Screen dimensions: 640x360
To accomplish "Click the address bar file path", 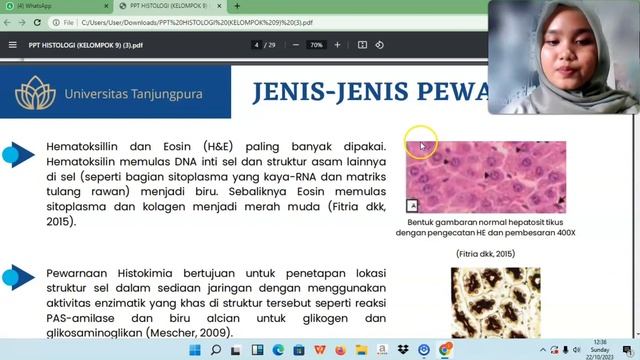I will [x=197, y=22].
